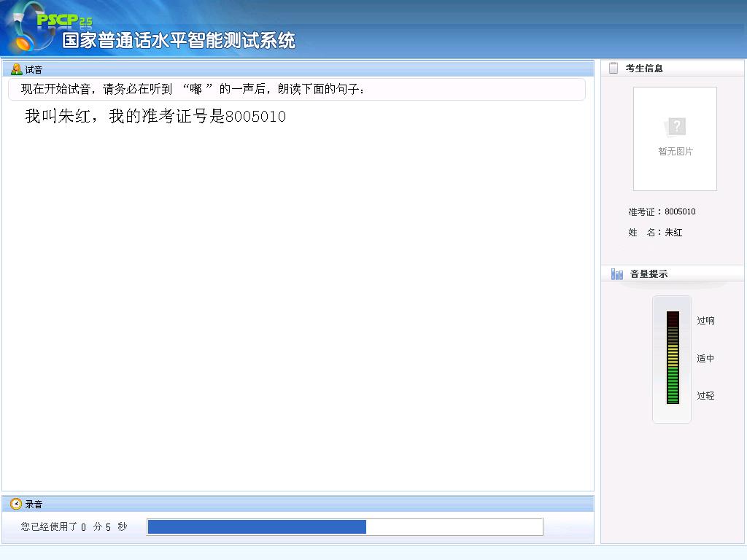This screenshot has height=560, width=747.
Task: Click the blue recording progress bar
Action: pyautogui.click(x=257, y=526)
